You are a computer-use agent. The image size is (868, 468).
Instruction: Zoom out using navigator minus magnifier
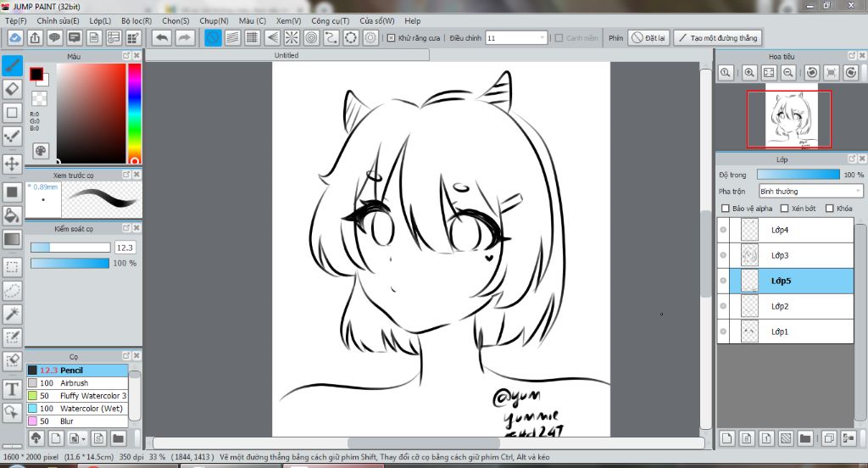click(x=789, y=73)
